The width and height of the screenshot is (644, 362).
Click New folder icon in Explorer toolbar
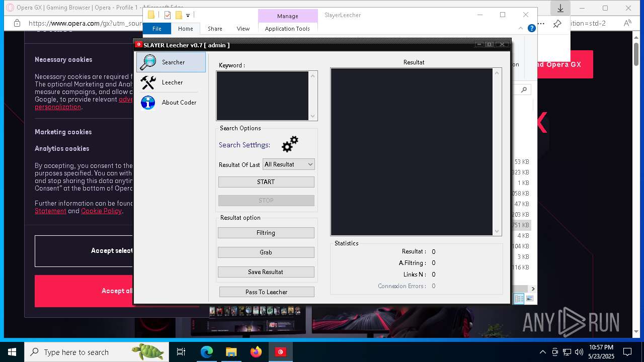click(178, 15)
